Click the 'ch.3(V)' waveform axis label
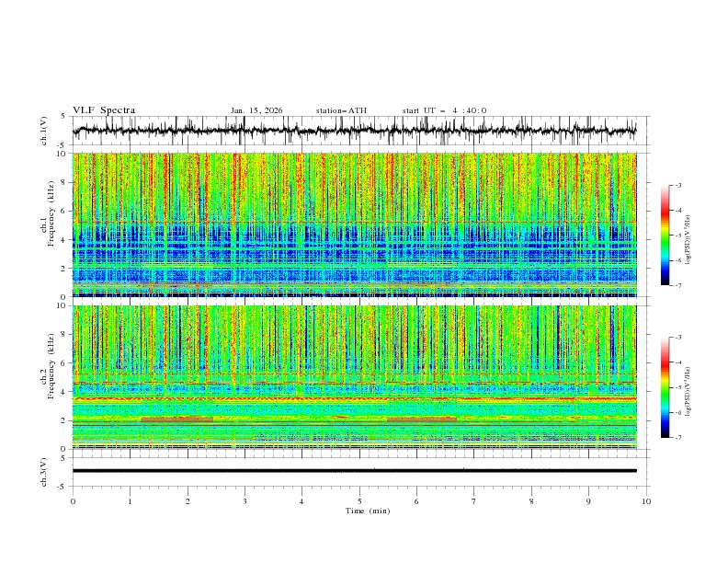This screenshot has width=728, height=563. point(44,472)
